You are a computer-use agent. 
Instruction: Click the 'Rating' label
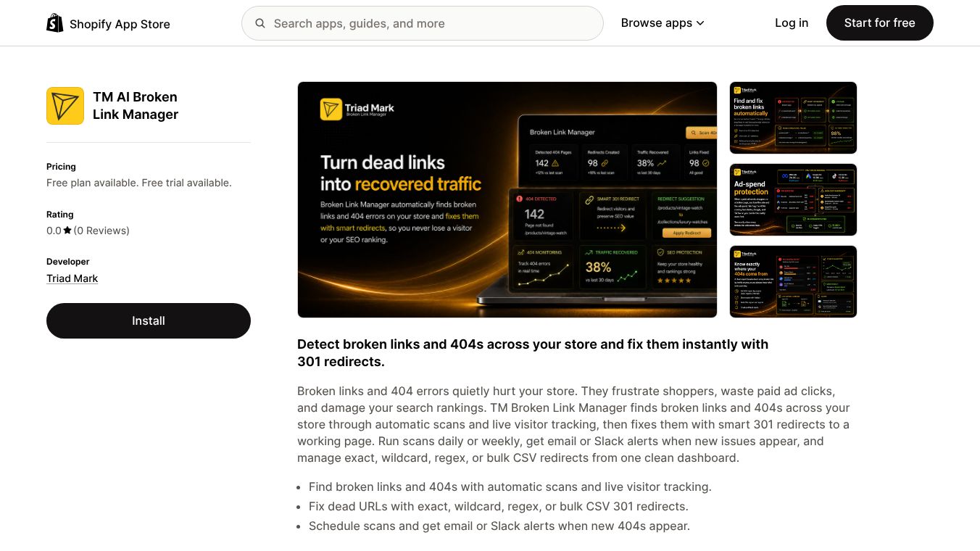pos(60,215)
